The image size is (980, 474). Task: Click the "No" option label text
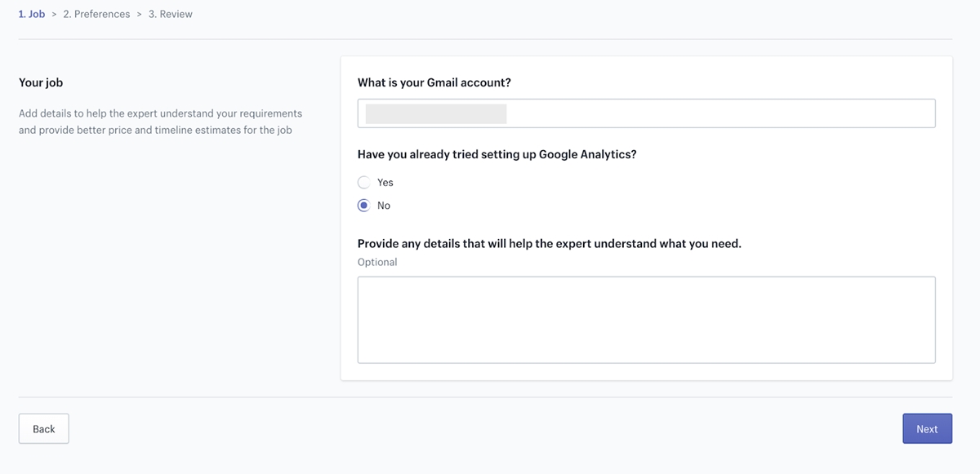point(384,206)
